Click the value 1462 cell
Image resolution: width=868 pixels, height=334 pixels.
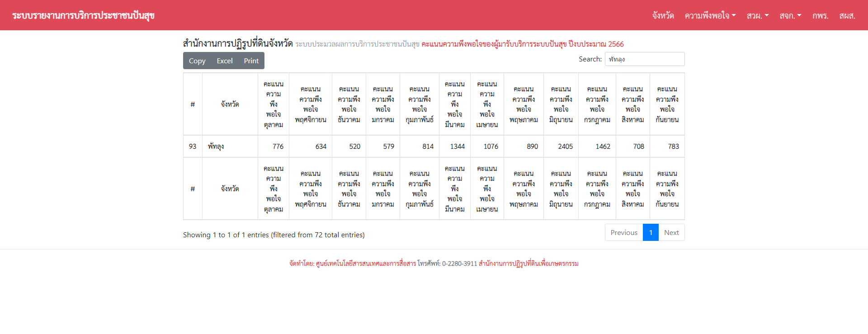pos(597,146)
